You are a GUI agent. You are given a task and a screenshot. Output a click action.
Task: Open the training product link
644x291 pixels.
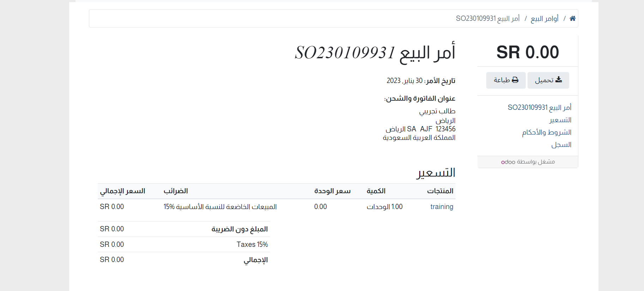[441, 207]
